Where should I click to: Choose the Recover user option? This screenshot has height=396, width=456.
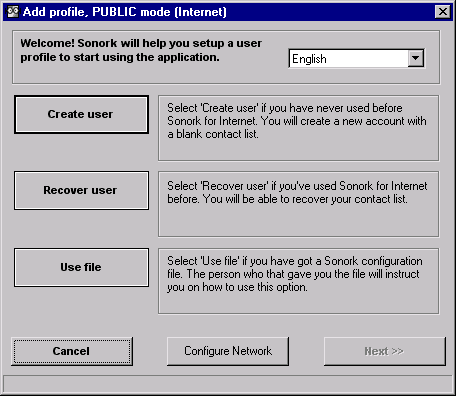[81, 190]
